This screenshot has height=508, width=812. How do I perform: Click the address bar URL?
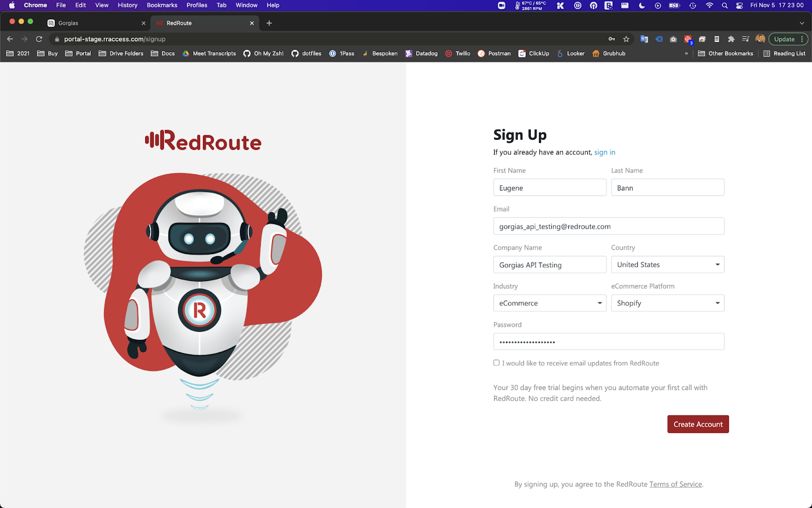(x=115, y=39)
